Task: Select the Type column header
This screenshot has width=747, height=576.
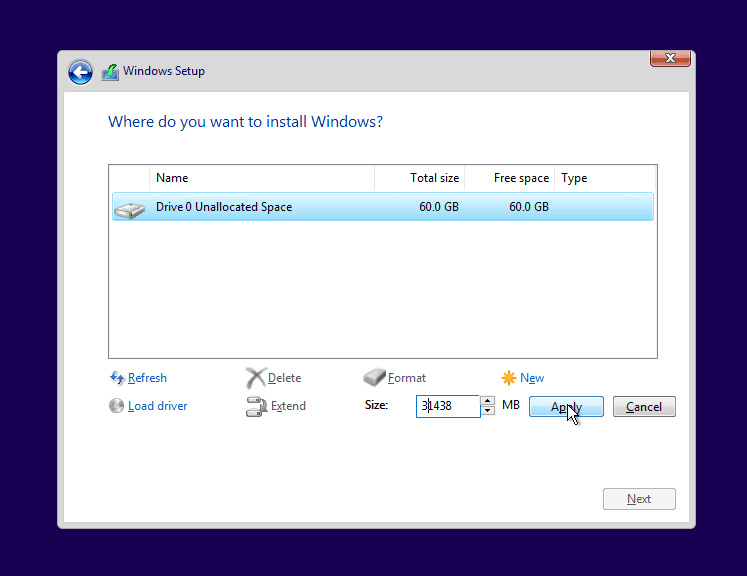Action: pyautogui.click(x=605, y=178)
